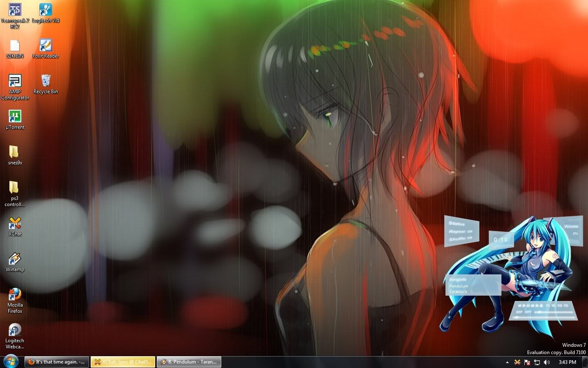Screen dimensions: 588x368
Task: Open the Action Center flag tray icon
Action: point(527,362)
